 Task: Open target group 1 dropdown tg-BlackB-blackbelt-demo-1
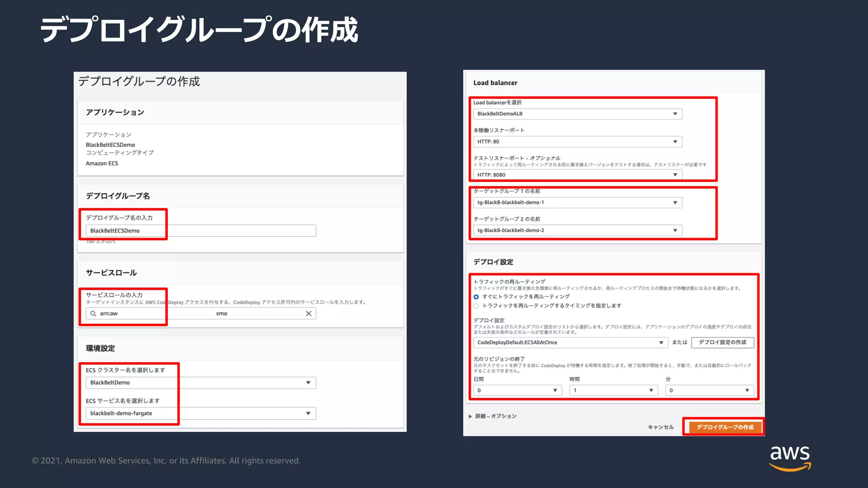578,202
